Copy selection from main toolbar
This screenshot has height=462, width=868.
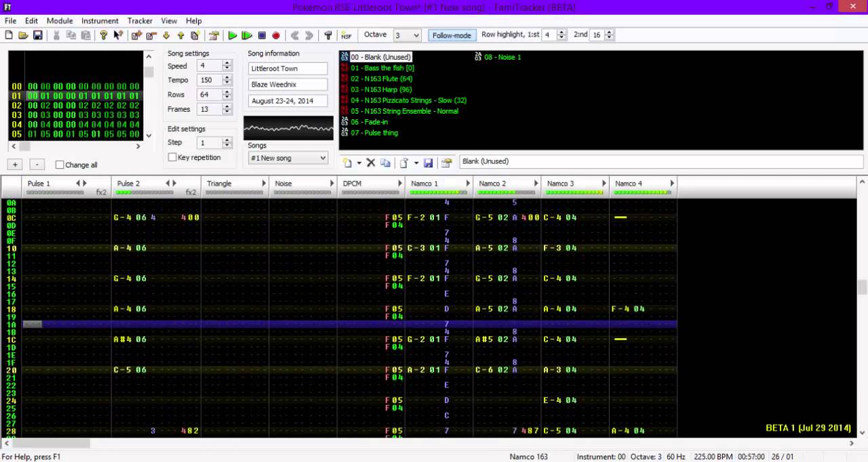pyautogui.click(x=71, y=35)
